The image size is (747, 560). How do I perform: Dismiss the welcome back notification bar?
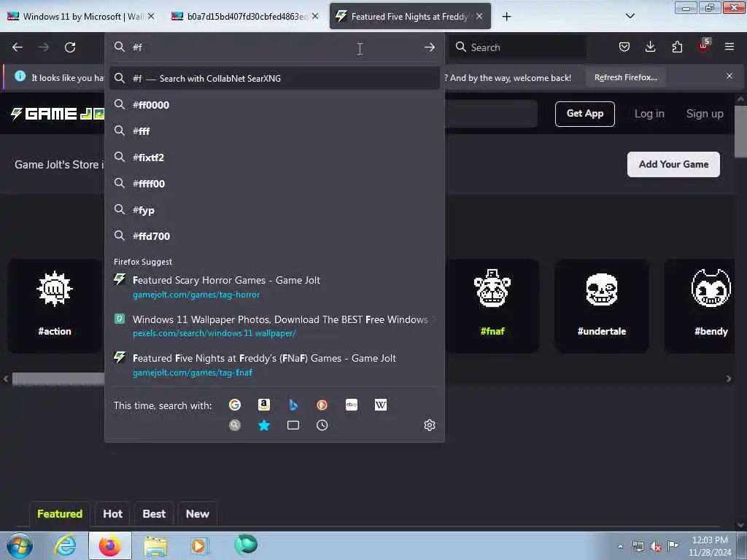pyautogui.click(x=729, y=76)
